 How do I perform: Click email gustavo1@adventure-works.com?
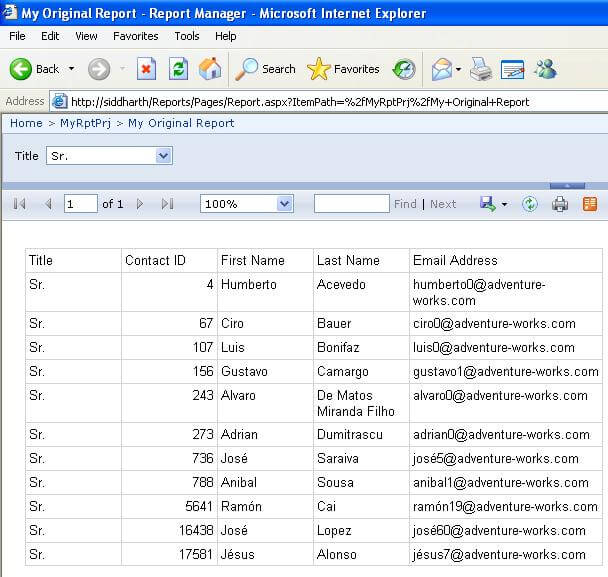click(506, 371)
